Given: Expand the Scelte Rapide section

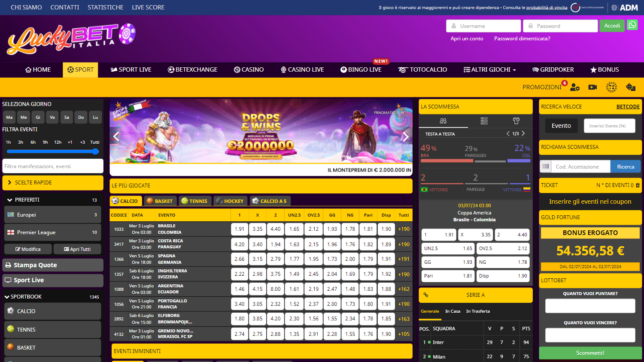Looking at the screenshot, I should tap(53, 183).
